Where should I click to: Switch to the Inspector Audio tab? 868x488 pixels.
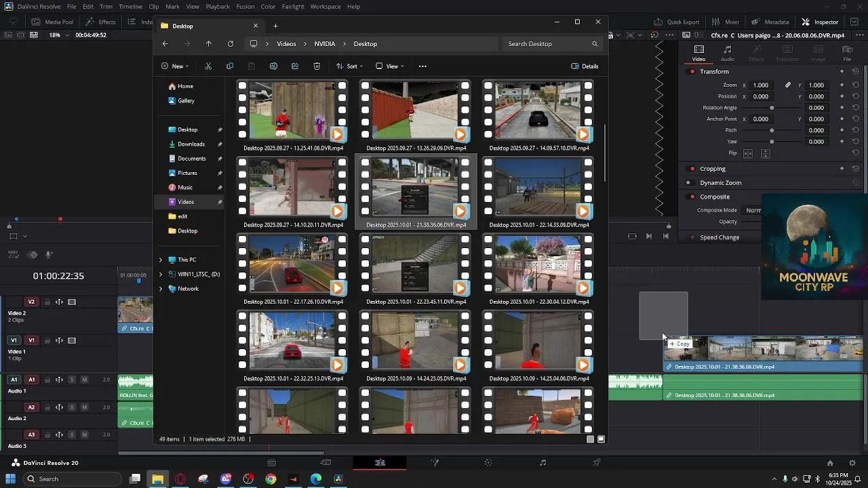pos(728,53)
